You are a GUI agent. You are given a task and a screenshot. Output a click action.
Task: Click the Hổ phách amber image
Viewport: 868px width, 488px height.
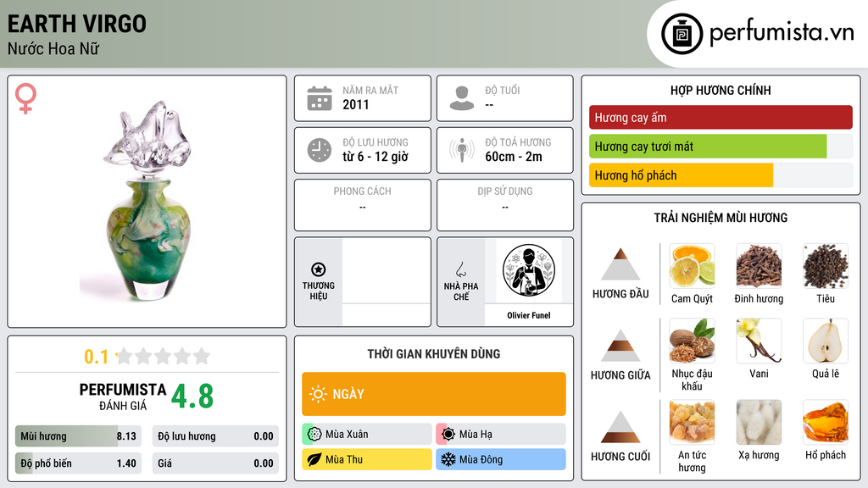tap(826, 422)
